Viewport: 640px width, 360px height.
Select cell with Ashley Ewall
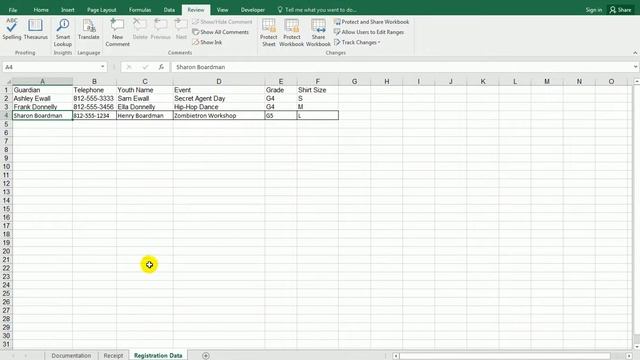tap(42, 98)
